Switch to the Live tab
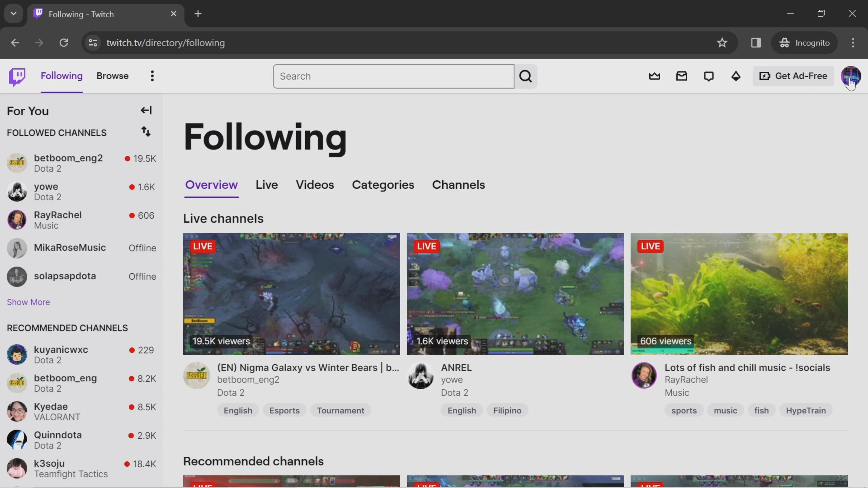Screen dimensions: 868x488 pos(267,185)
